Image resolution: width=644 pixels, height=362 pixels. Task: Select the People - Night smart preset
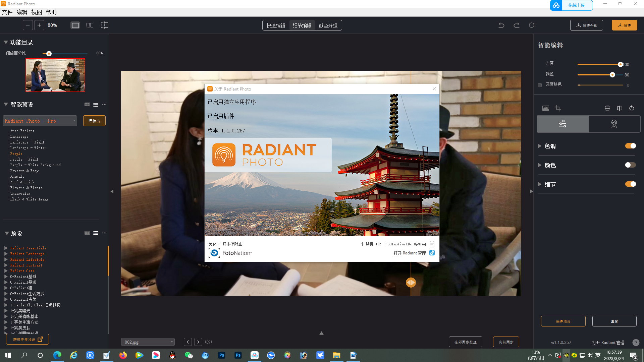[x=24, y=159]
